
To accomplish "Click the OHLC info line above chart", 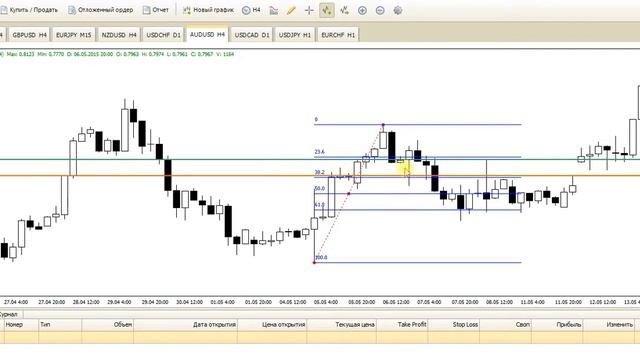I will (x=118, y=54).
